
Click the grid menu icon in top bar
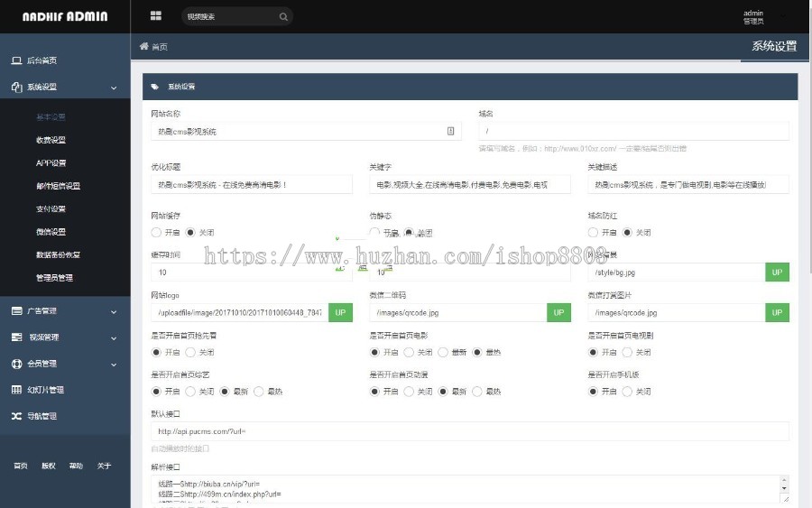(156, 16)
